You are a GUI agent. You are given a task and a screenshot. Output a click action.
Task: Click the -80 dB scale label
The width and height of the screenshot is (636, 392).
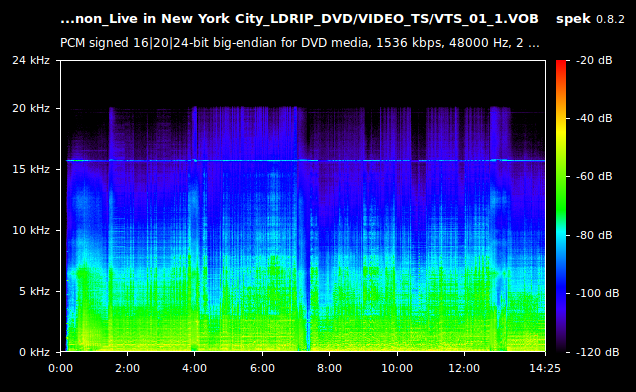[x=594, y=235]
